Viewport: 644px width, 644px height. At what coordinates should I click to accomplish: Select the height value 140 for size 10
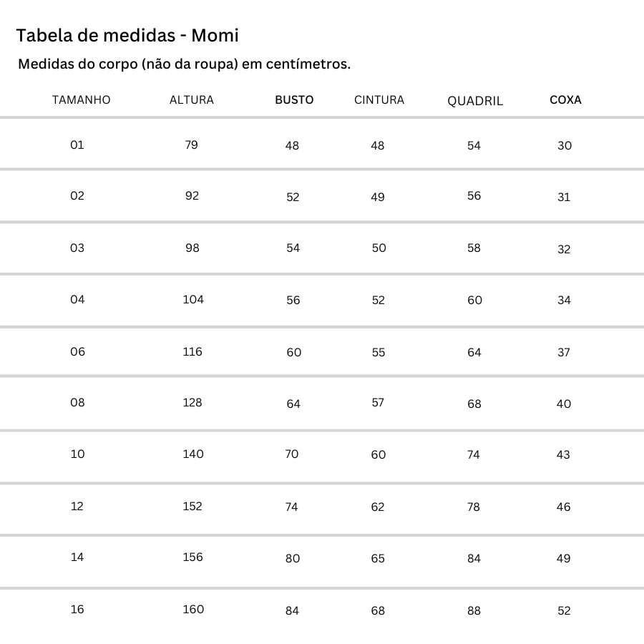click(193, 454)
